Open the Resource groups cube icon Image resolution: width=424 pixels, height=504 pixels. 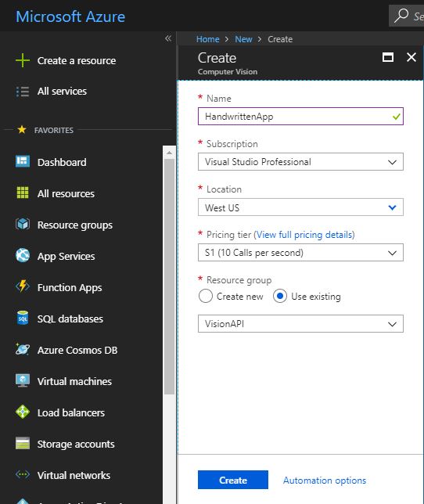click(23, 224)
